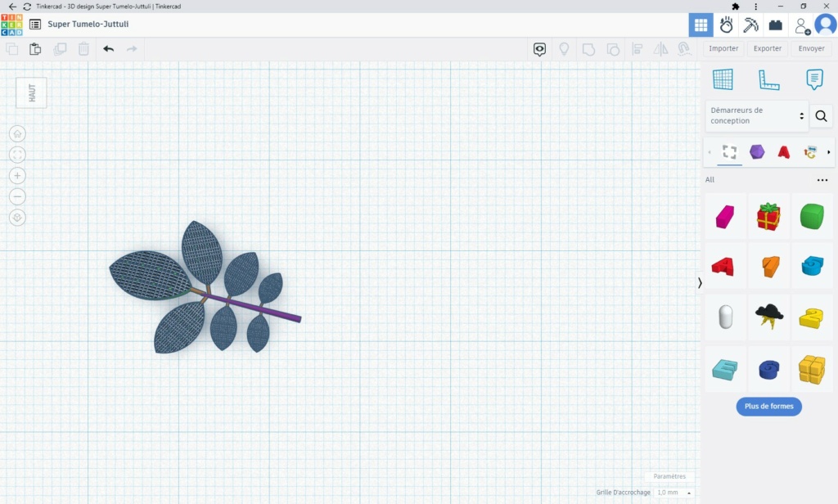Click the Plus de formes button
The image size is (838, 504).
(768, 407)
